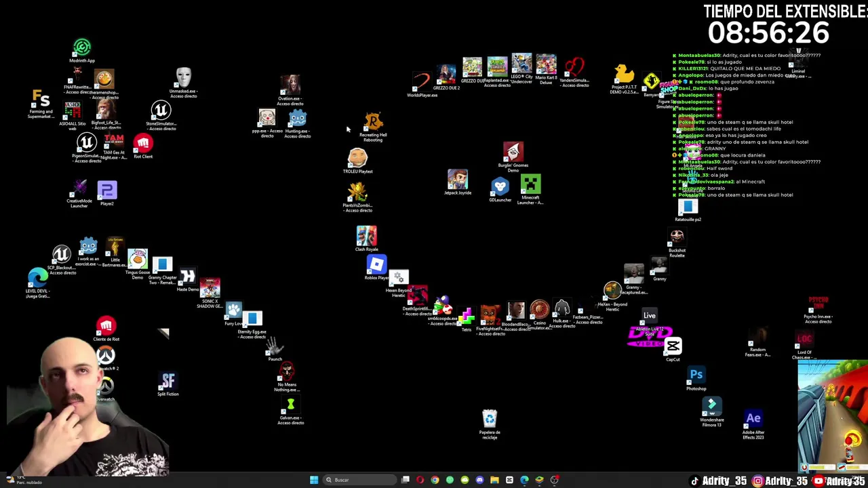Open Microsoft Edge from the taskbar
Screen dimensions: 868x488
click(x=524, y=480)
